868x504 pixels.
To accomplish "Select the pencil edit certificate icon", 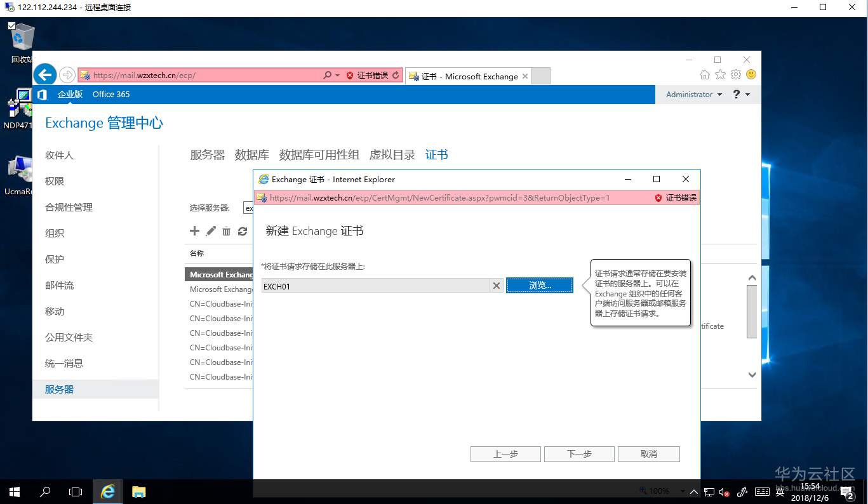I will (x=210, y=230).
